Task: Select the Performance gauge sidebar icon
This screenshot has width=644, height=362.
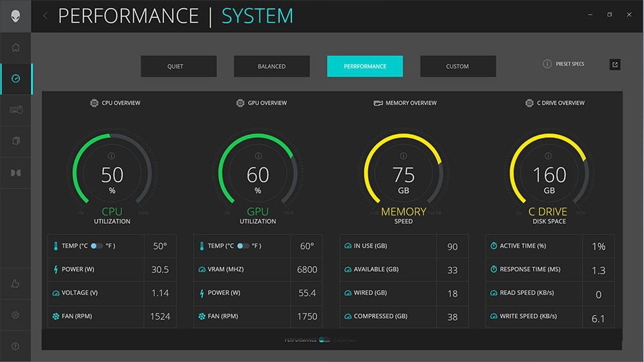Action: [x=16, y=79]
